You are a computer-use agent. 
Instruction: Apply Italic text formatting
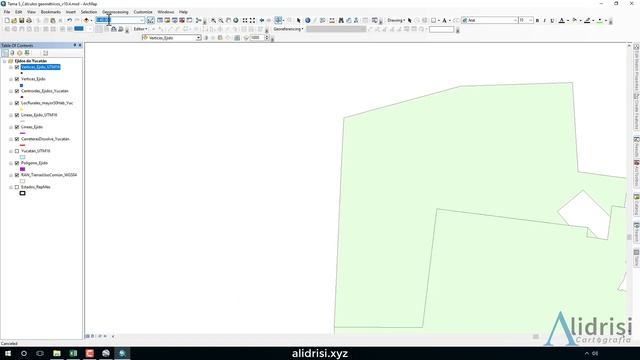(544, 20)
